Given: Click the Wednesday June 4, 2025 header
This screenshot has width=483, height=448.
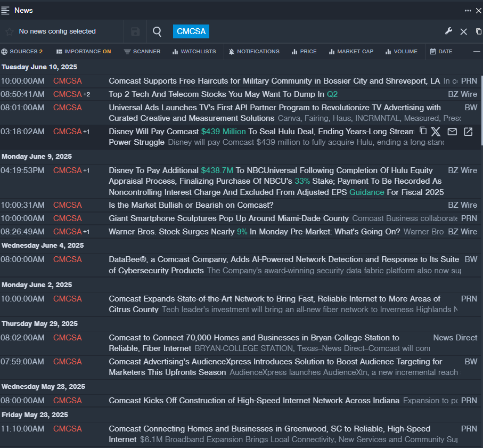Looking at the screenshot, I should coord(43,246).
